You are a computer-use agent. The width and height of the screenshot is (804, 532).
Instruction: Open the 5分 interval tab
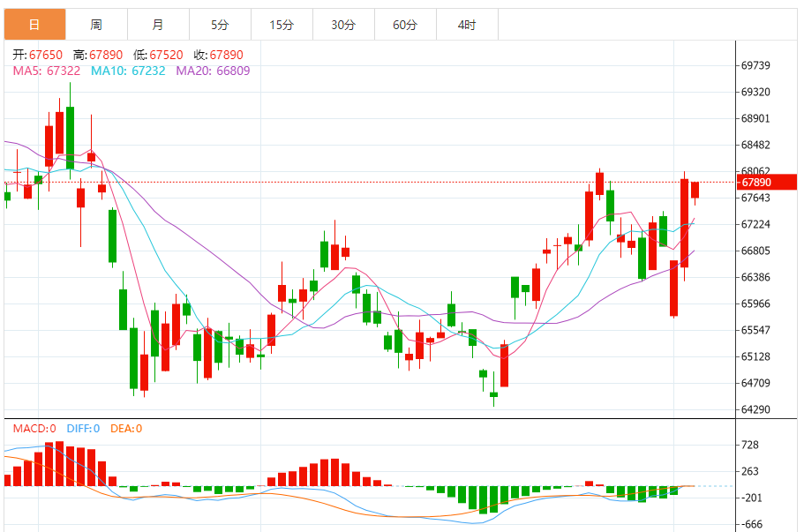tap(220, 24)
